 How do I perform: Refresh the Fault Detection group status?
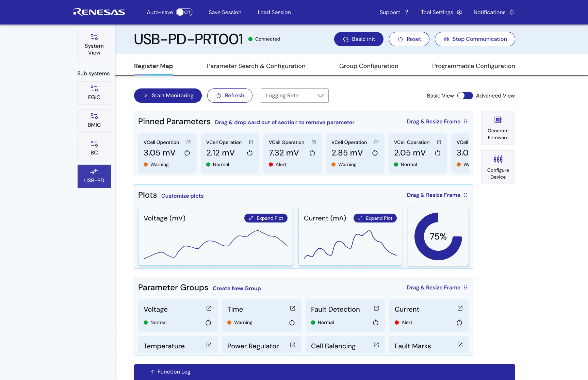tap(376, 323)
